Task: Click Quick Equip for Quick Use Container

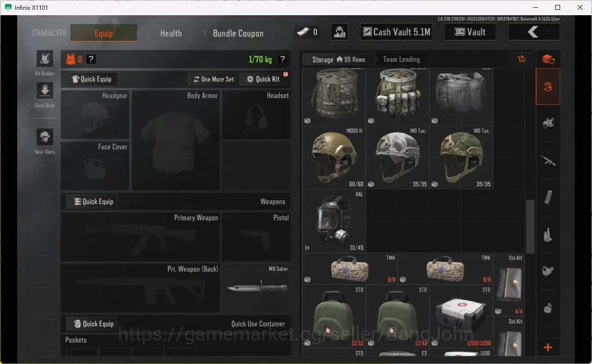Action: click(92, 324)
